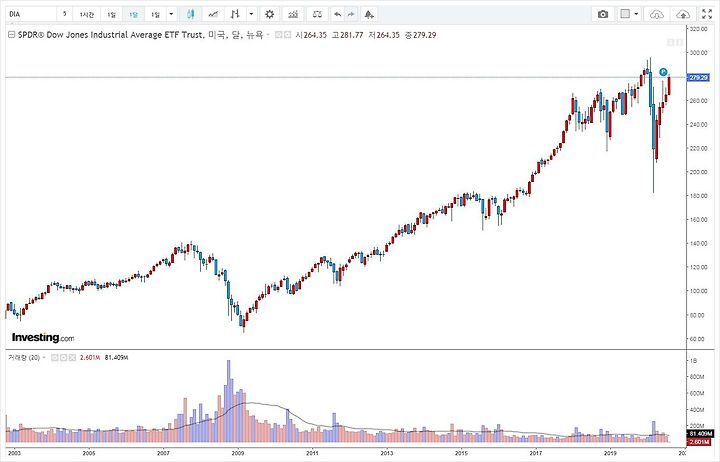
Task: Select the highlighted blue interval button
Action: (133, 14)
